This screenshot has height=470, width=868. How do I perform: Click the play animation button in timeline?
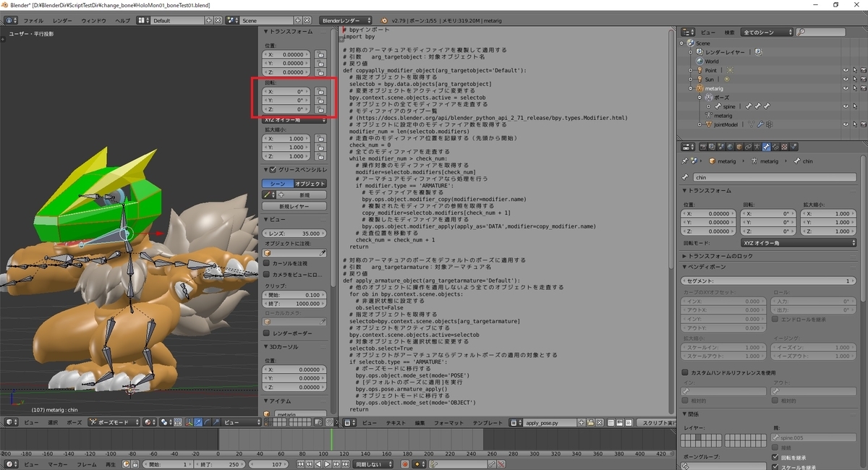click(x=327, y=463)
